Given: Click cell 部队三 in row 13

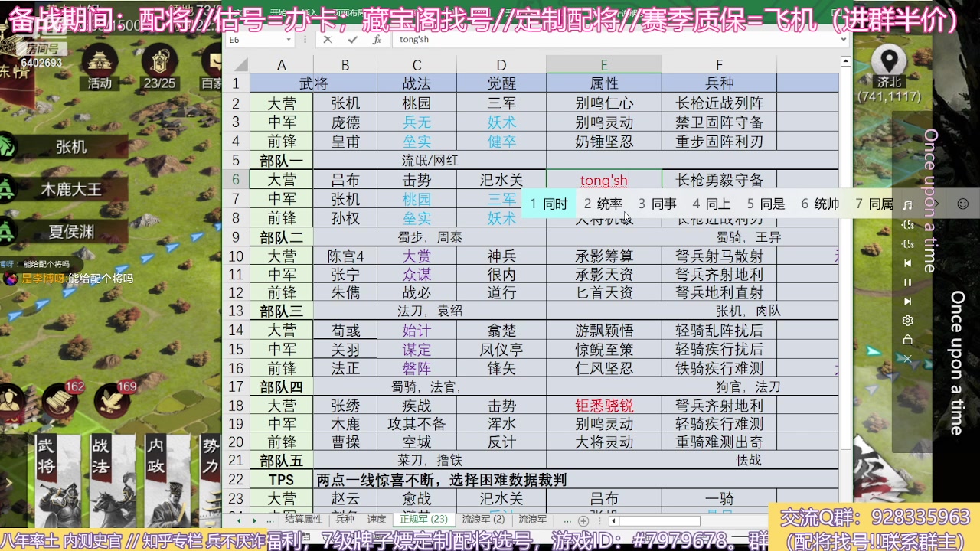Looking at the screenshot, I should [281, 311].
